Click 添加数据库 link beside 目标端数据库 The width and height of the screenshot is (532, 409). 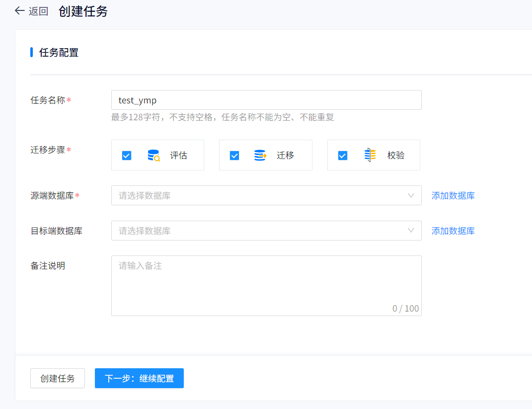click(453, 231)
